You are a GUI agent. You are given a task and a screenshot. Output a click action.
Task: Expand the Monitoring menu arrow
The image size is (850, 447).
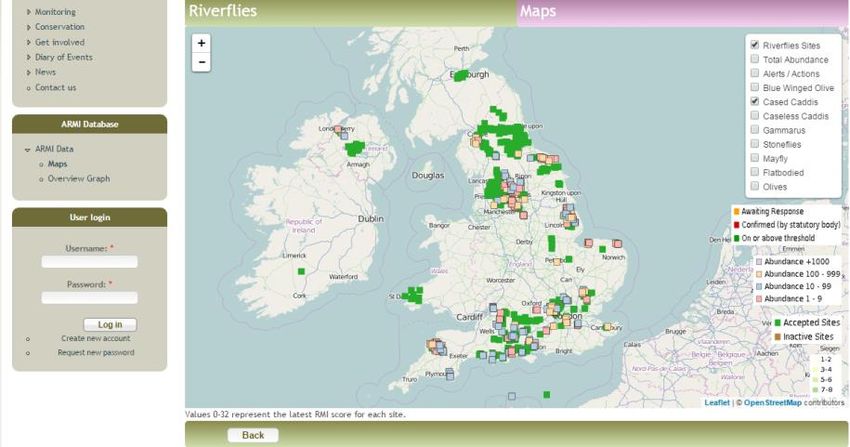click(x=28, y=12)
